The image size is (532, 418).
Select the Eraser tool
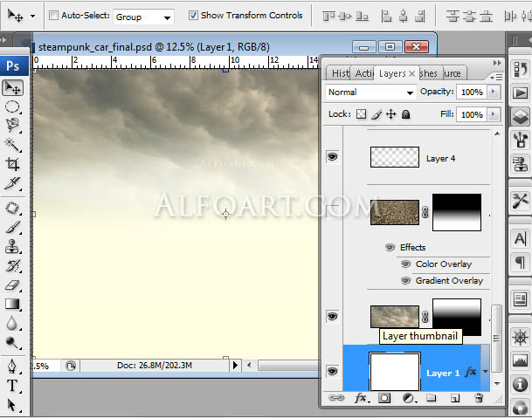[12, 285]
